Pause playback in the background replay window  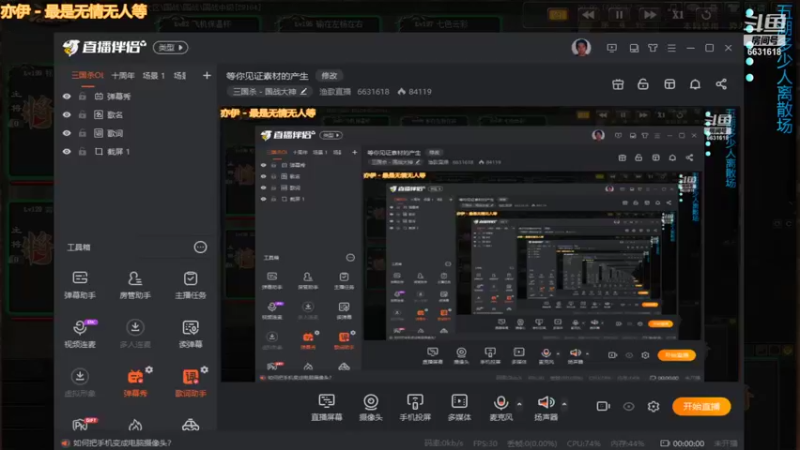(x=619, y=15)
